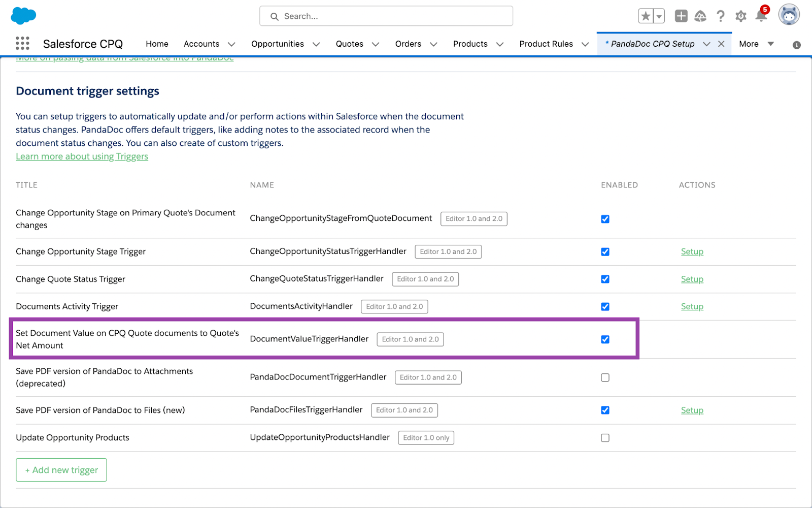Switch to the Product Rules tab

tap(546, 44)
